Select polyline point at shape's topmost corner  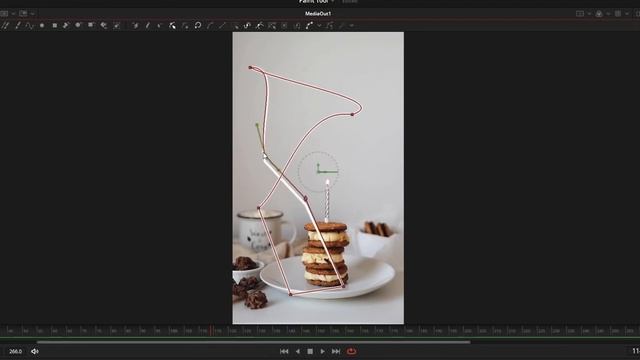point(250,67)
